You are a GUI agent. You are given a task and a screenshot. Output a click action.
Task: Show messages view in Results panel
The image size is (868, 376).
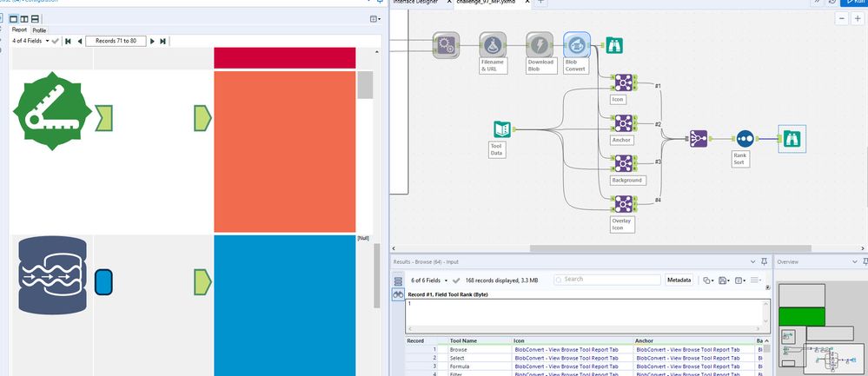[x=398, y=281]
